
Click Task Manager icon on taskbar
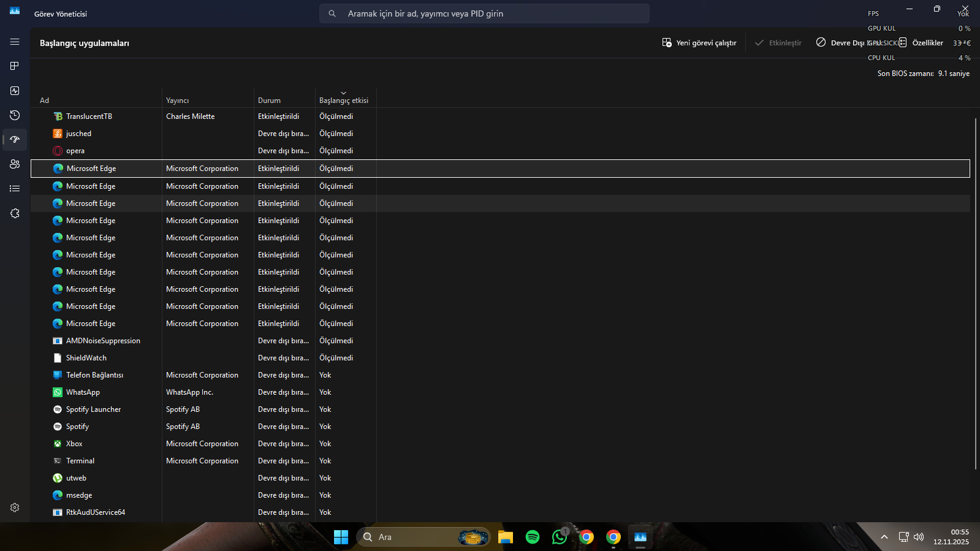640,537
